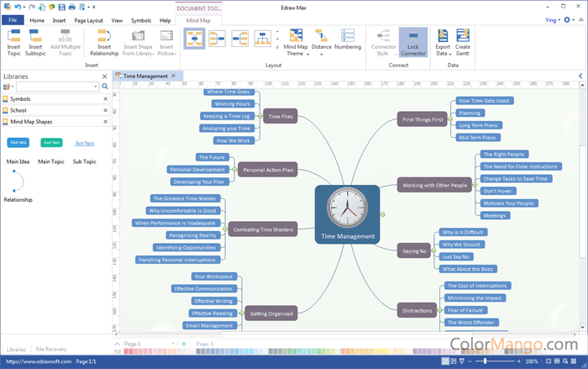Collapse the Time Flies branch node

pyautogui.click(x=258, y=118)
